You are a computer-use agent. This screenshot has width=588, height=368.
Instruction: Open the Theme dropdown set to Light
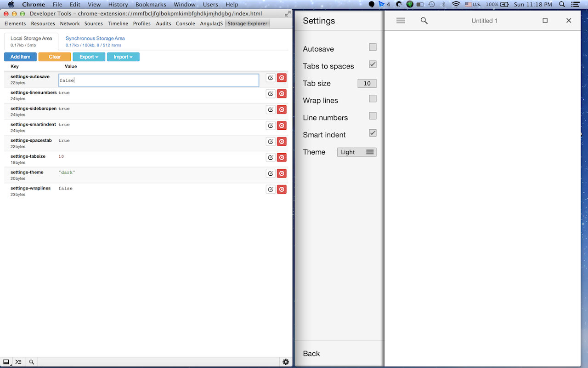tap(357, 152)
